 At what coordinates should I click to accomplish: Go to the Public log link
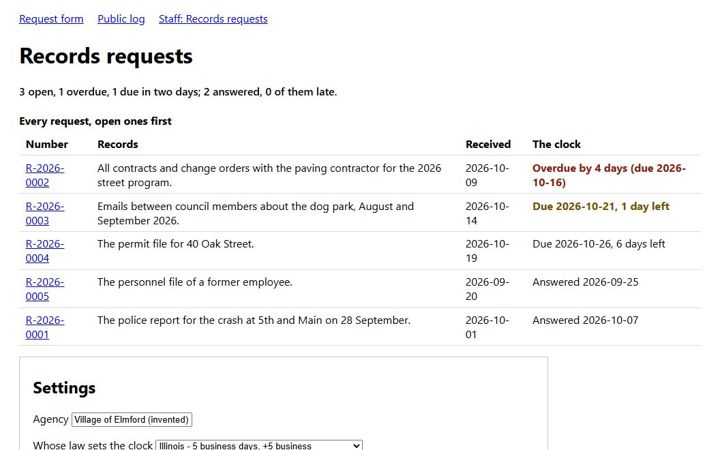(121, 19)
